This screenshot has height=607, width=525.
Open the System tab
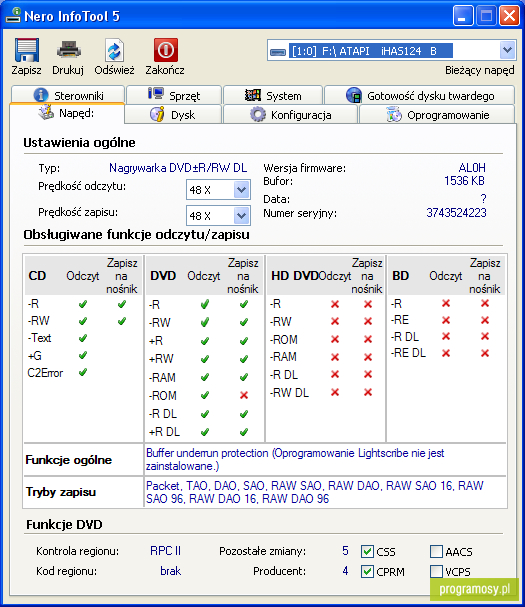pos(273,94)
